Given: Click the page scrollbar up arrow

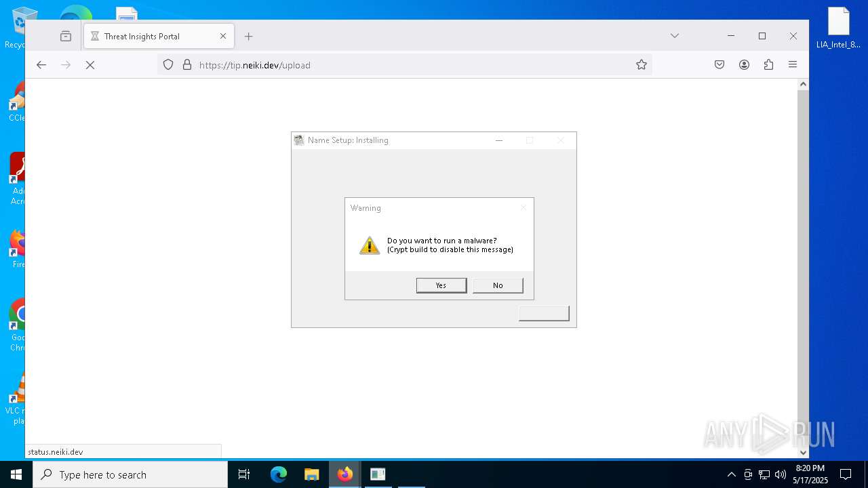Looking at the screenshot, I should click(803, 85).
